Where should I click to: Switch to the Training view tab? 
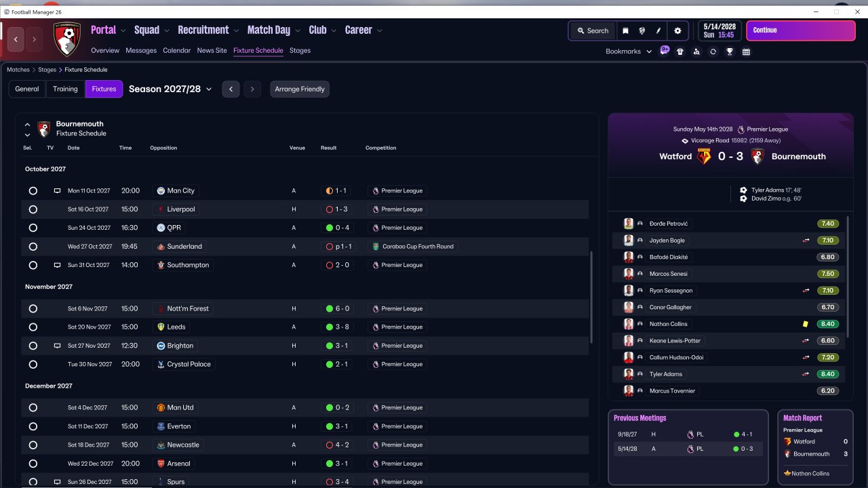65,89
